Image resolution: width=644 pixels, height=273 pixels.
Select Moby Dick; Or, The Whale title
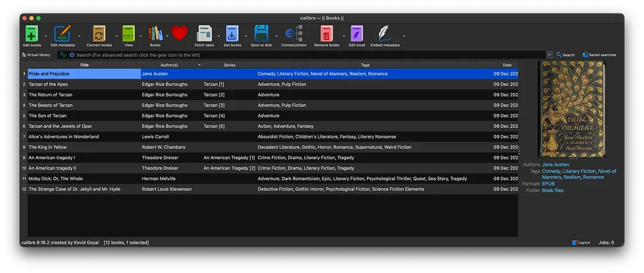[56, 179]
